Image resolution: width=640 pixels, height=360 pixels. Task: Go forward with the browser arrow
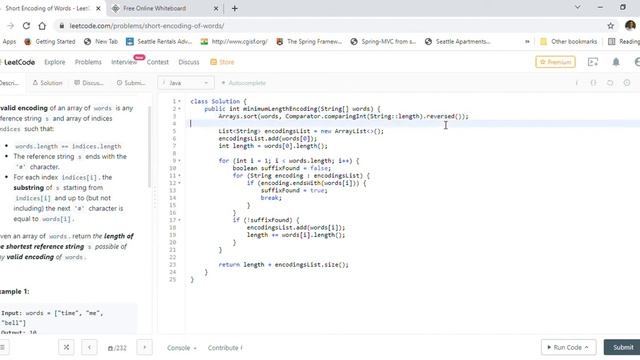coord(11,26)
